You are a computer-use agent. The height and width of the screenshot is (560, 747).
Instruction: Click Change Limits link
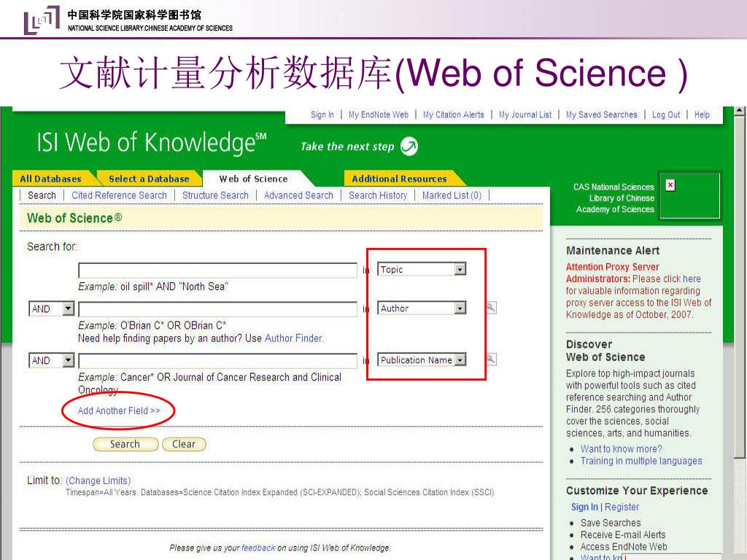[x=98, y=481]
